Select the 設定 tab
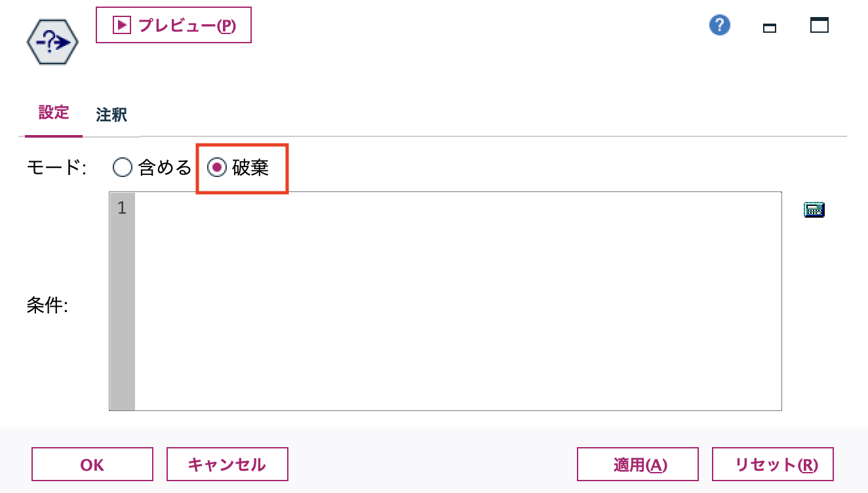This screenshot has height=493, width=868. pyautogui.click(x=52, y=113)
